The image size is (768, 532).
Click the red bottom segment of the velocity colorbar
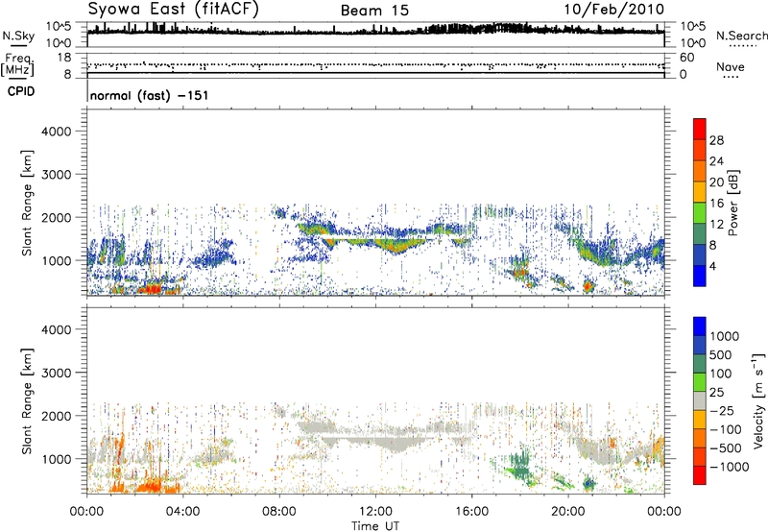700,475
